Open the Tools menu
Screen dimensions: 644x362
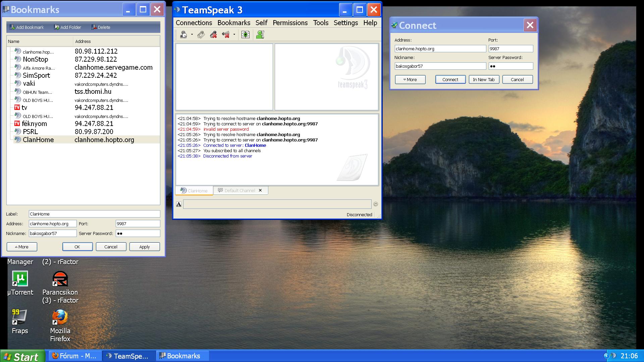(x=321, y=23)
